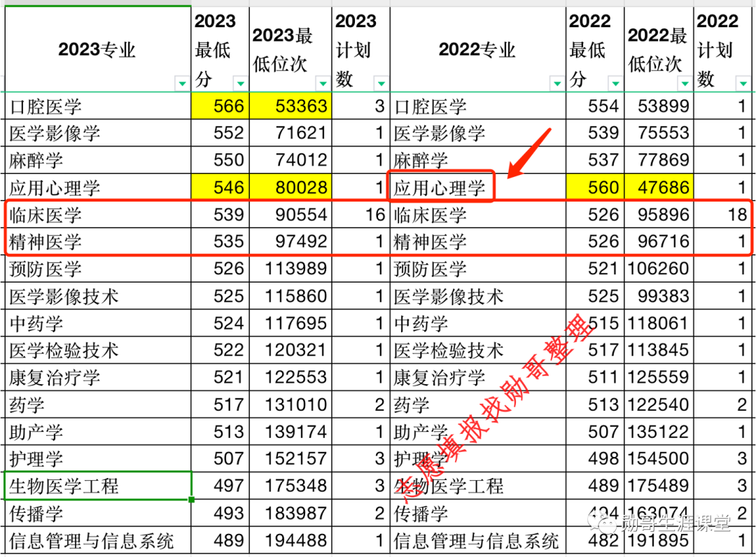Screen dimensions: 756x557
Task: Click cell with rank 139174
Action: 290,431
